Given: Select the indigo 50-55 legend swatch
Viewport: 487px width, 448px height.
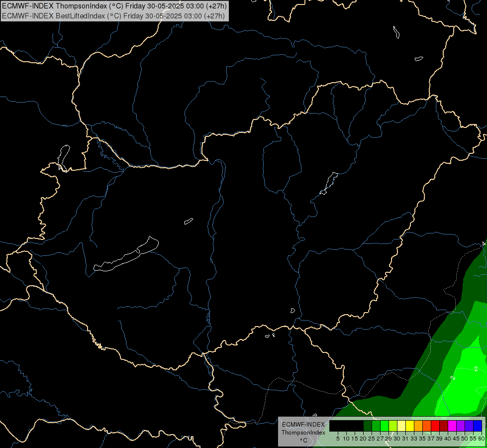Looking at the screenshot, I should 469,426.
